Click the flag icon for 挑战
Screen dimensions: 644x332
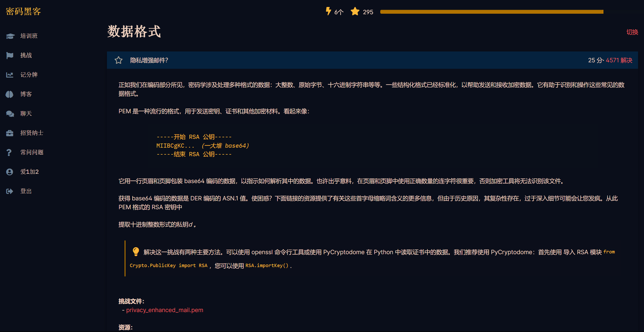[10, 55]
